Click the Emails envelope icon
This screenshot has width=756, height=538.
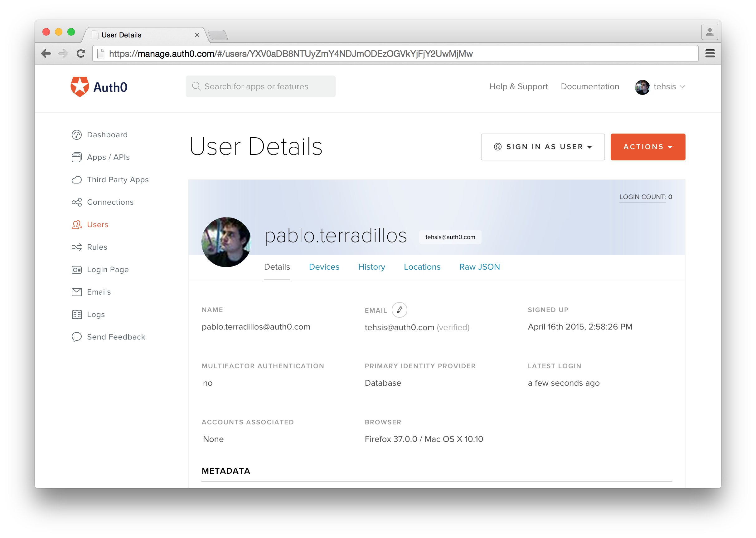76,292
